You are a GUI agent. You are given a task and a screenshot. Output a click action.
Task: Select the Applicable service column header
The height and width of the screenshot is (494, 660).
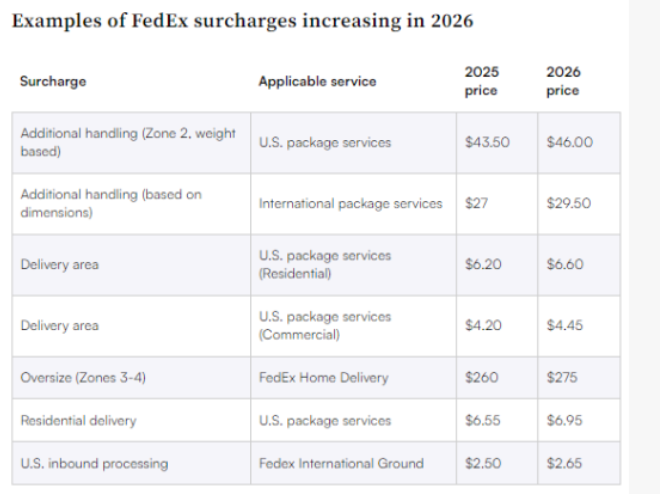click(x=317, y=81)
